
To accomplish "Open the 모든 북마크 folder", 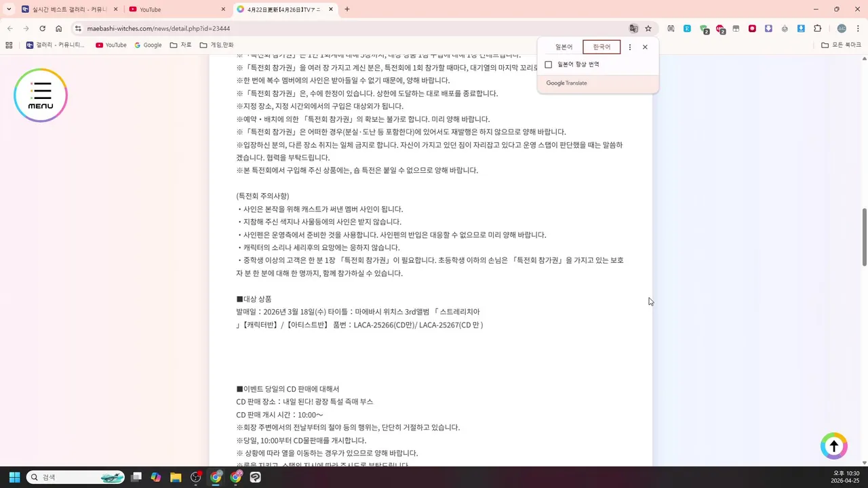I will pyautogui.click(x=842, y=45).
